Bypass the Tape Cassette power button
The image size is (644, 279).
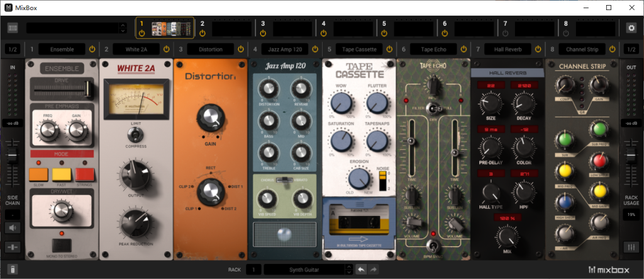tap(389, 49)
